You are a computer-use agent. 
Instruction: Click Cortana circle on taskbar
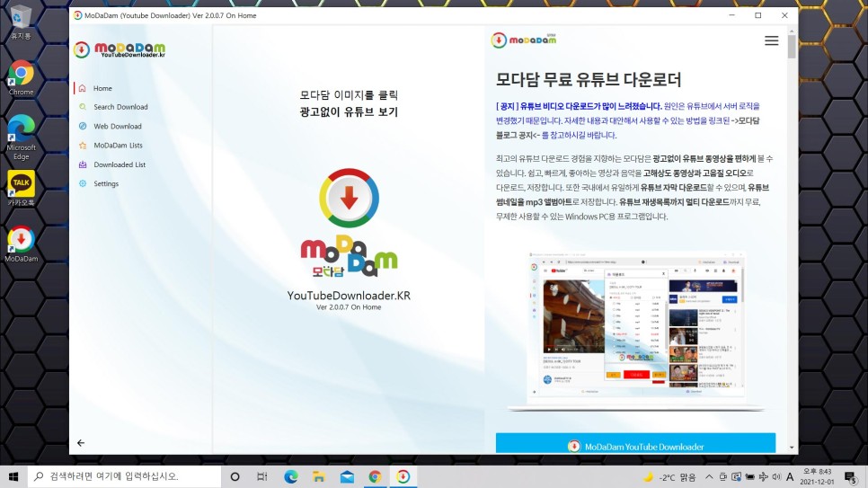tap(235, 476)
